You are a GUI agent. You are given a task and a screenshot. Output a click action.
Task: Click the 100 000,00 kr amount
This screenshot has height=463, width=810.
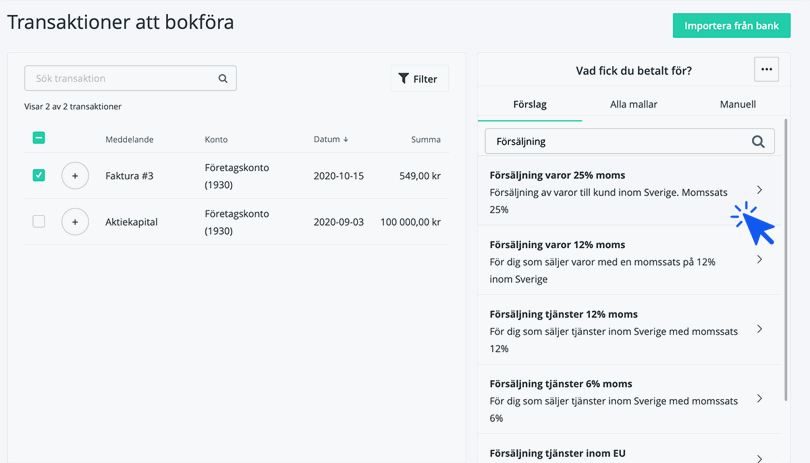click(x=411, y=222)
